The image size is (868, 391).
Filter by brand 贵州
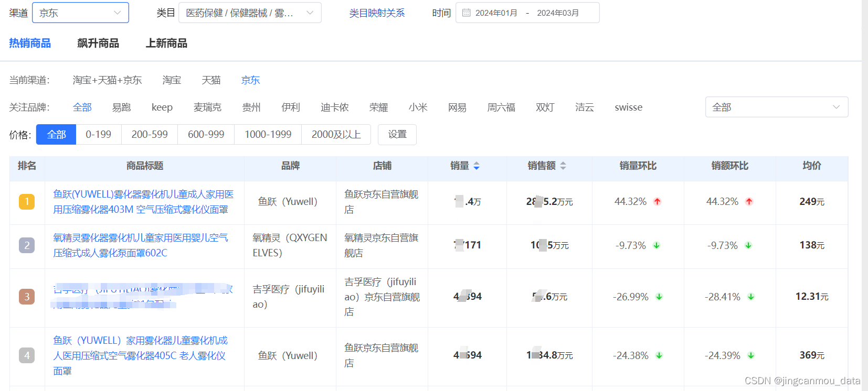pos(251,107)
